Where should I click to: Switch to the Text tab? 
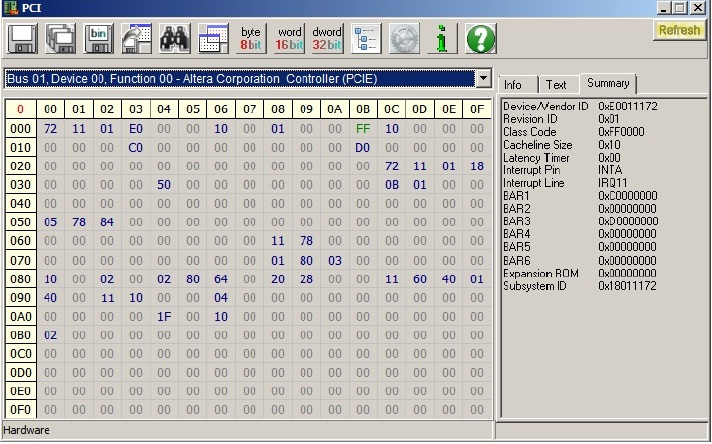556,85
